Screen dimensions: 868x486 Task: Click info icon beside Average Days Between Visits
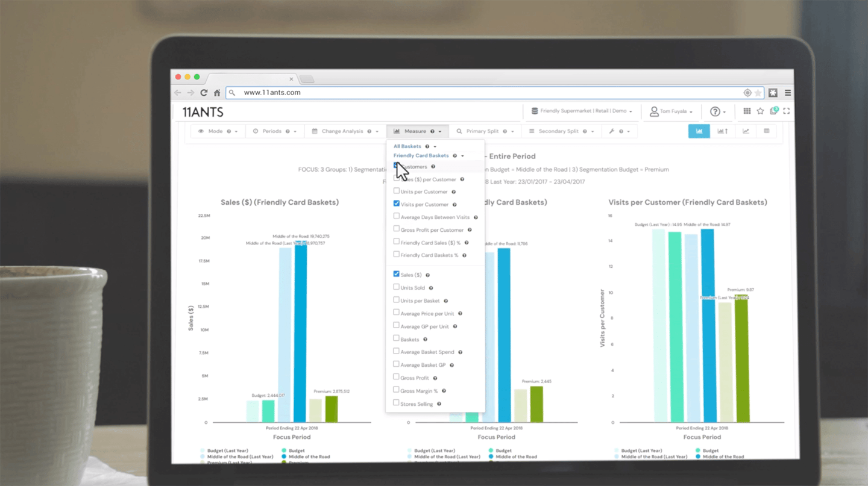[x=476, y=217]
